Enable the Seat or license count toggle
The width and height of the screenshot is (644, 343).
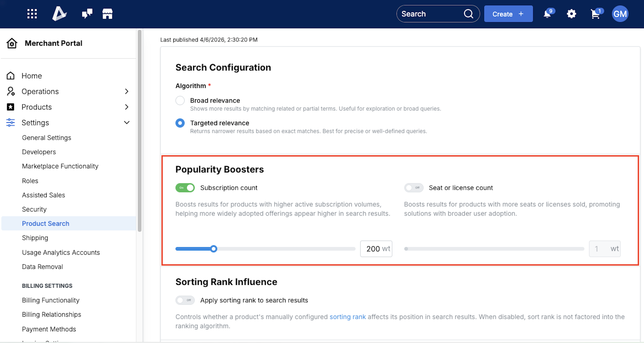[414, 188]
